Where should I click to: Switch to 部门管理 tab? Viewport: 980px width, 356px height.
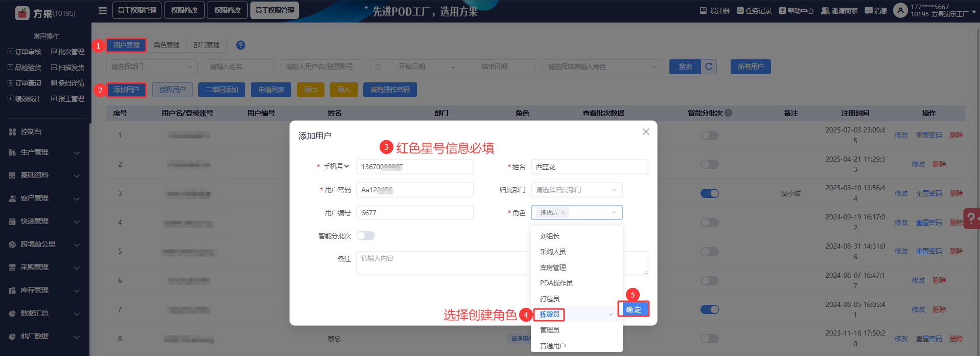pyautogui.click(x=206, y=45)
